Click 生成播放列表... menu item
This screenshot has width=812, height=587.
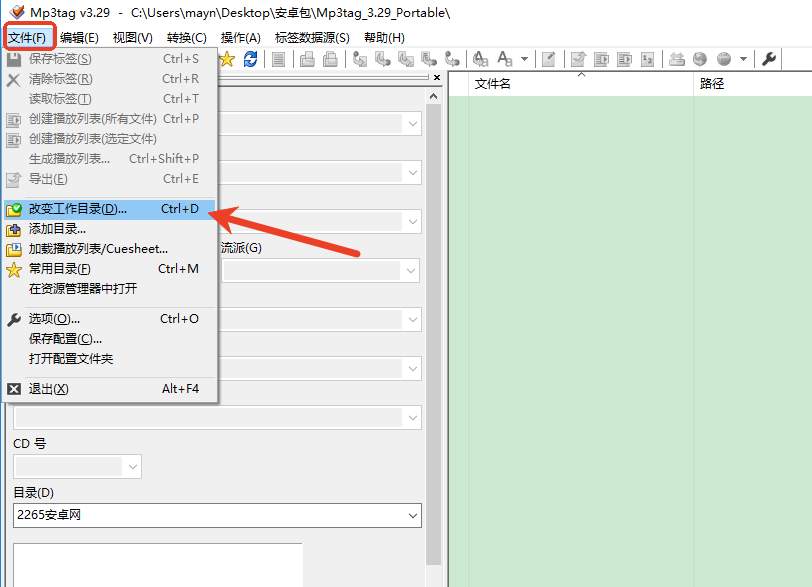point(109,159)
